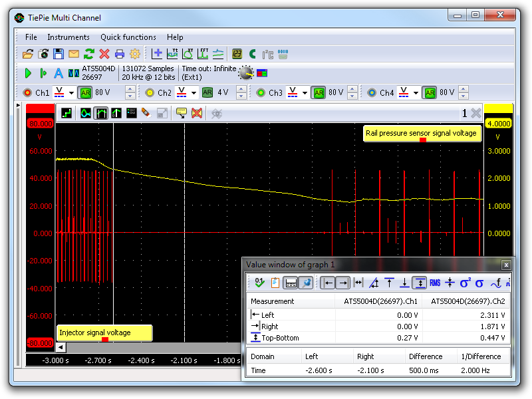Toggle Ch1 auto ranging AR button
This screenshot has height=399, width=532.
point(85,92)
